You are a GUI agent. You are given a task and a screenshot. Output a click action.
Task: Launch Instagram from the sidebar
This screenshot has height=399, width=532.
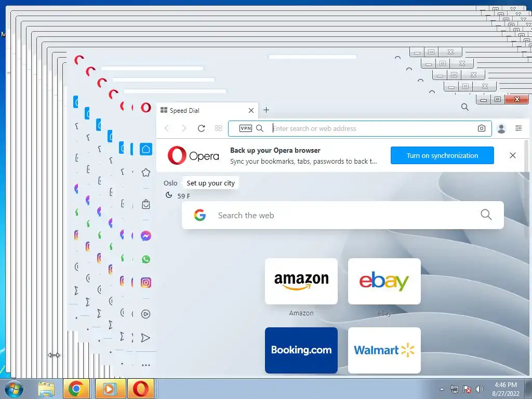(146, 283)
